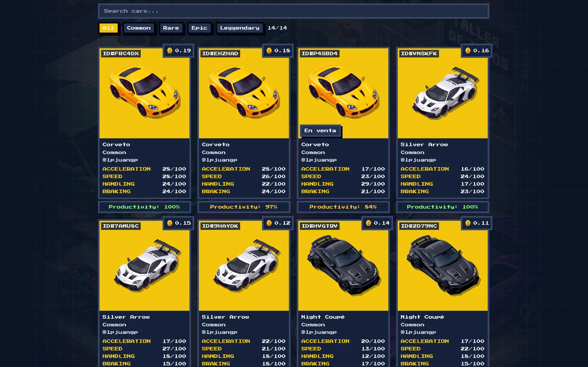This screenshot has width=588, height=367.
Task: Open Silver Arrow car image ID#9HAYDK
Action: pyautogui.click(x=244, y=265)
